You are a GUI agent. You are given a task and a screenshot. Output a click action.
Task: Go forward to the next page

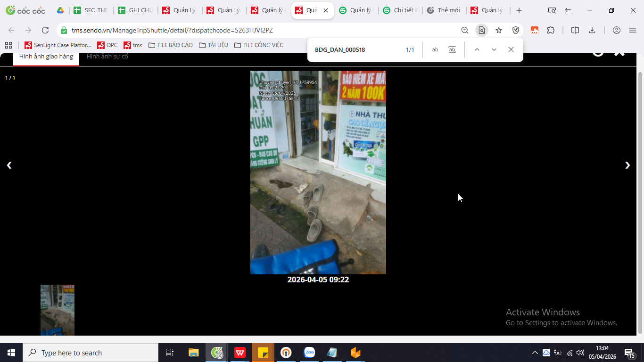click(x=28, y=30)
